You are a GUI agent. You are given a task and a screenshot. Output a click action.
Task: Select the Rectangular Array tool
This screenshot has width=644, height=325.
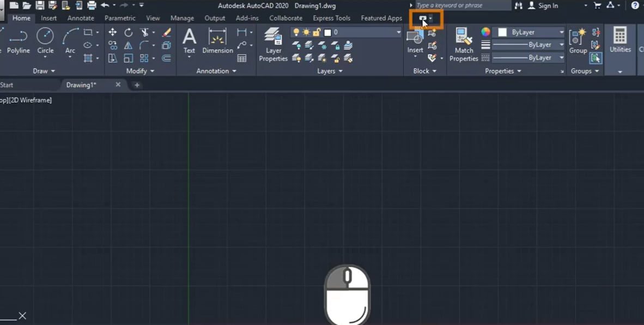click(x=144, y=58)
